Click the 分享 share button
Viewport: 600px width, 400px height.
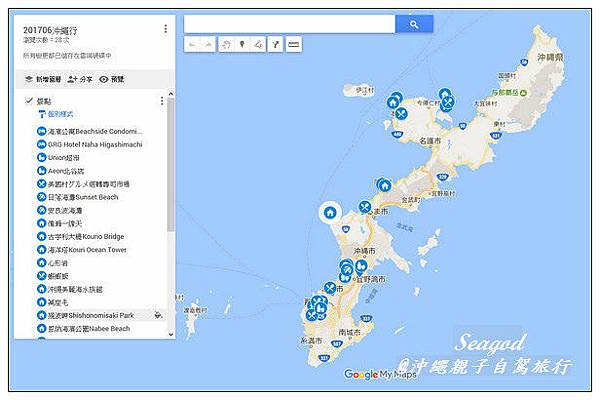80,79
